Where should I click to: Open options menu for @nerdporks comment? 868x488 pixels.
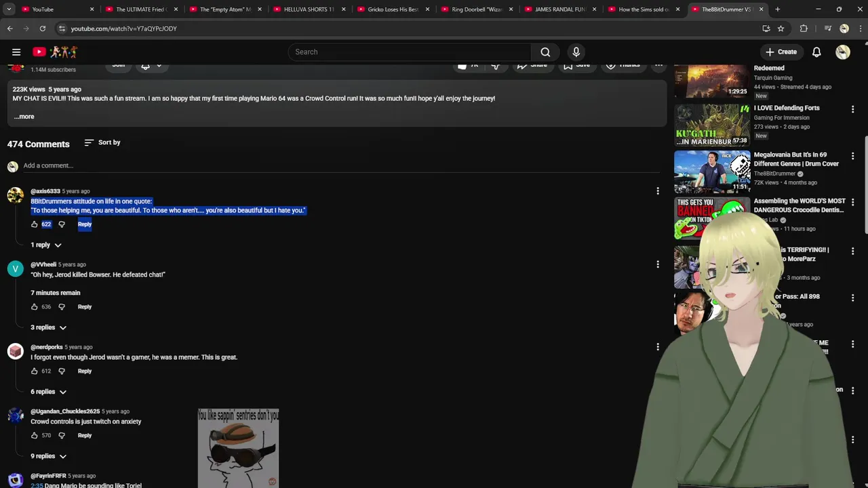coord(658,347)
